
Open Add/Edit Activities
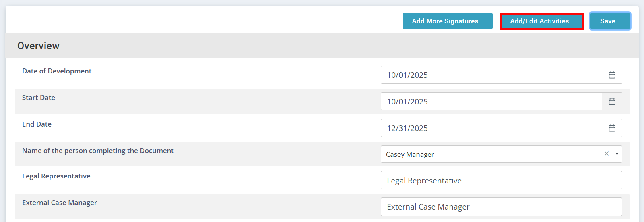pyautogui.click(x=541, y=21)
